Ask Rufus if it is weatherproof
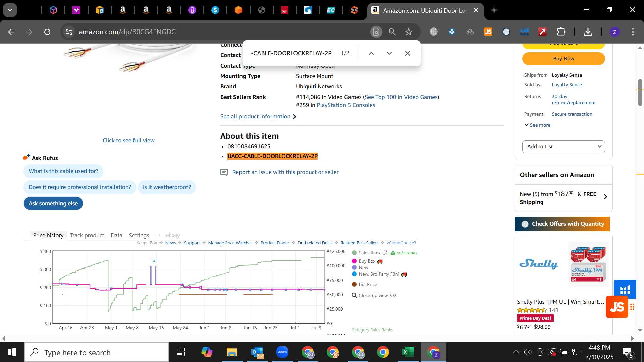The width and height of the screenshot is (644, 362). (x=167, y=187)
